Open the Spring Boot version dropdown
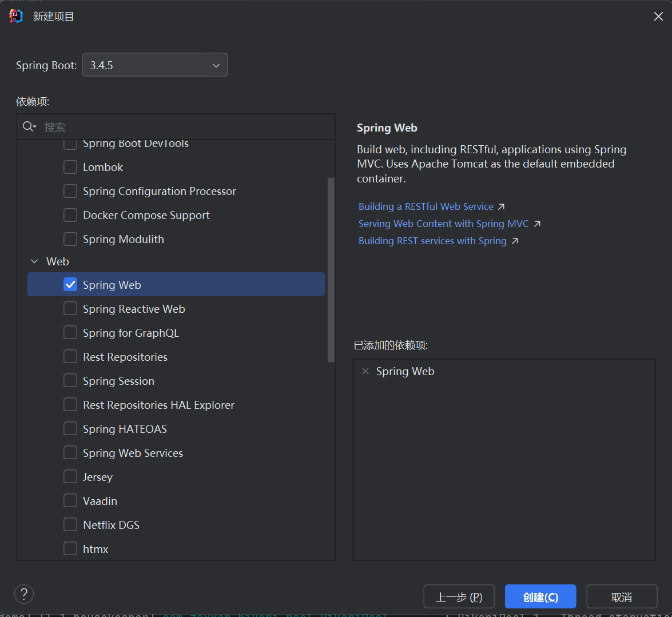 click(x=155, y=65)
